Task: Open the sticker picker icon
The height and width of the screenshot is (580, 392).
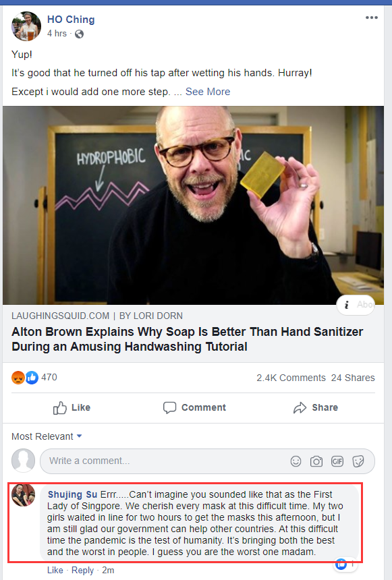Action: tap(358, 461)
